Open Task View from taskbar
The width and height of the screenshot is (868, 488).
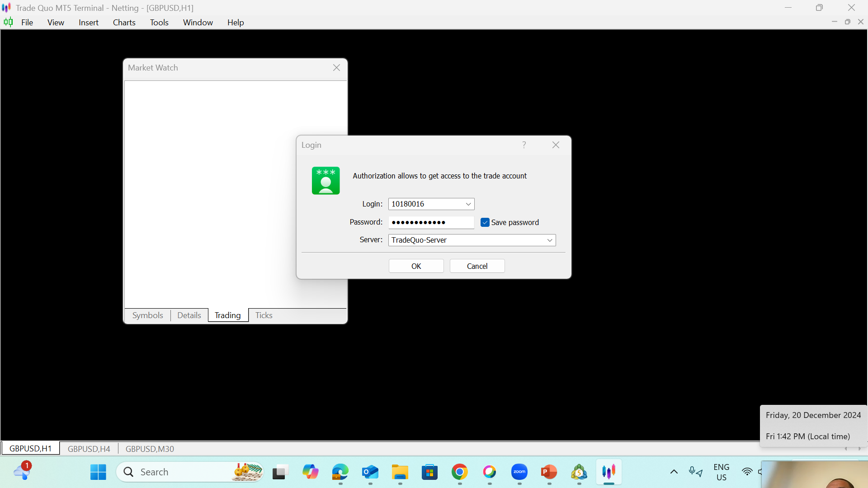tap(280, 472)
